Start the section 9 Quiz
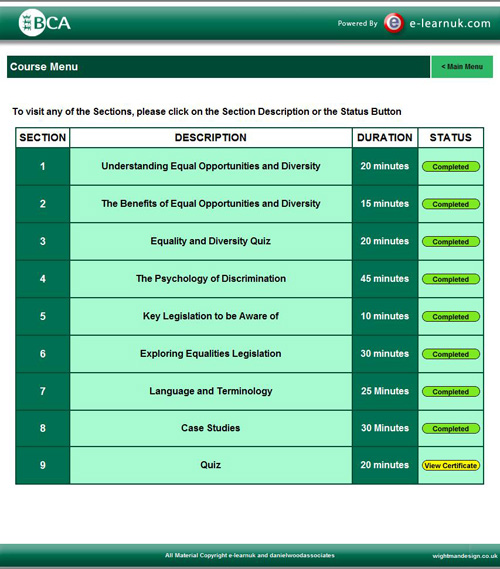 click(x=210, y=465)
